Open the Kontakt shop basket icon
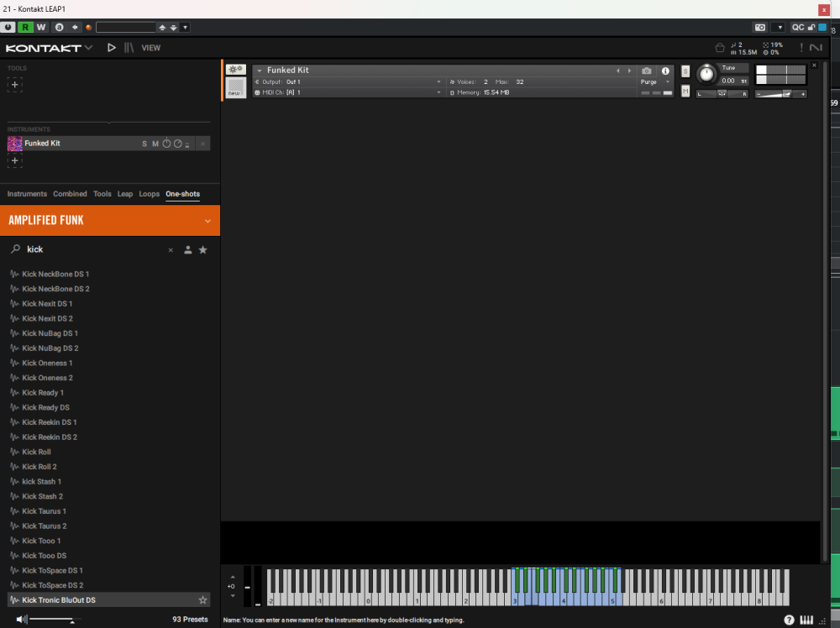The width and height of the screenshot is (840, 628). (x=720, y=48)
